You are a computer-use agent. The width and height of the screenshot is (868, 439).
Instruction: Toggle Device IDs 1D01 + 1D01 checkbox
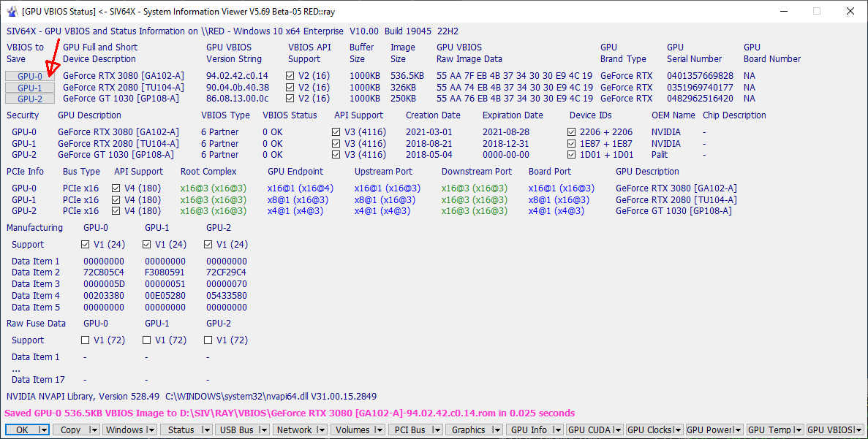point(571,155)
